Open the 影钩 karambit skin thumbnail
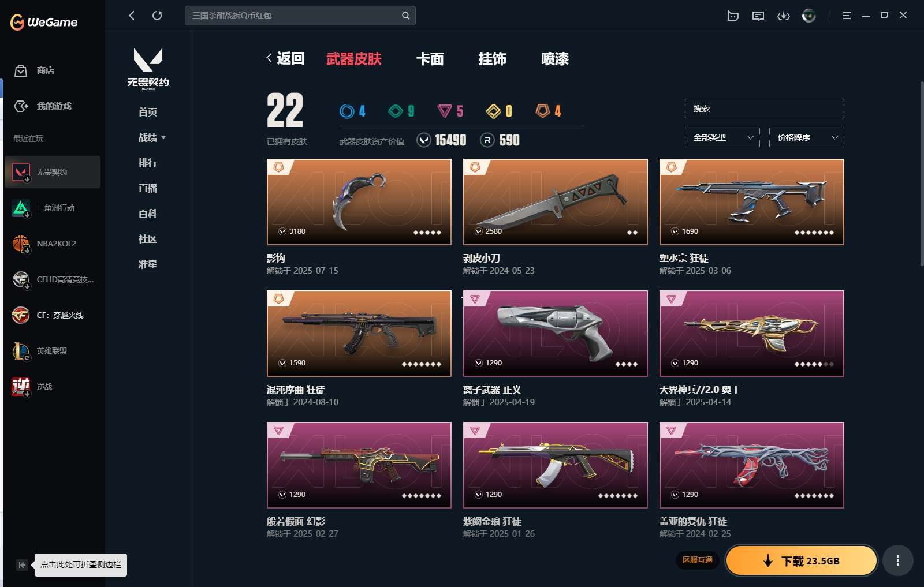The image size is (924, 587). pos(359,202)
